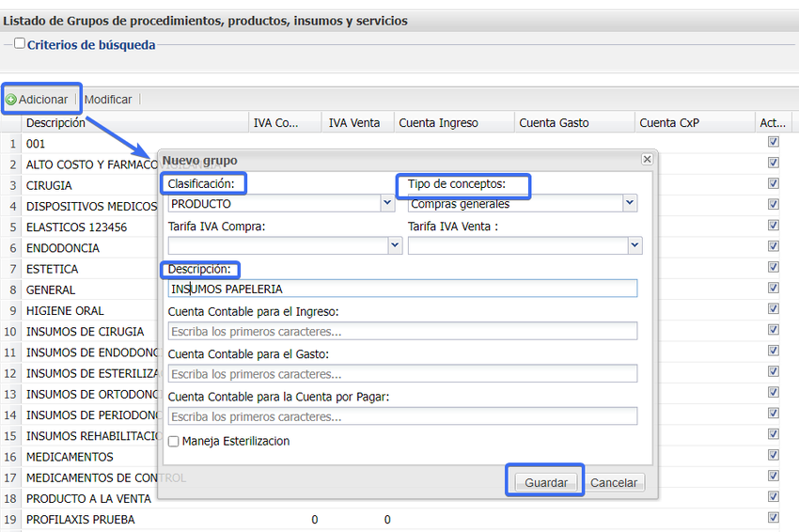The height and width of the screenshot is (532, 799).
Task: Click the Cancelar button
Action: coord(614,483)
